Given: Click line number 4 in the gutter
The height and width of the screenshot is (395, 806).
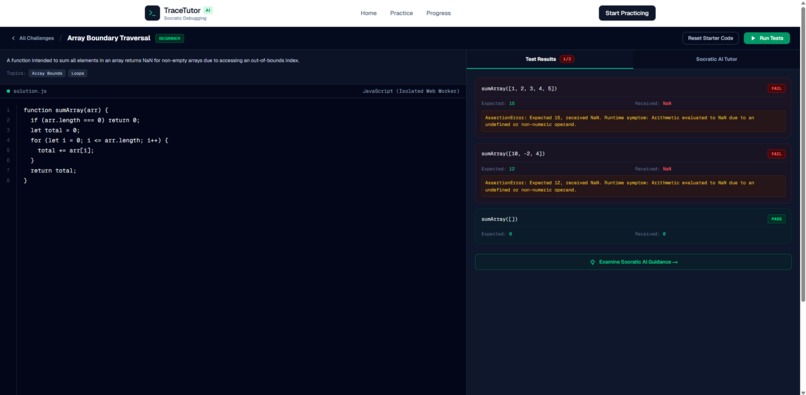Looking at the screenshot, I should click(x=8, y=140).
